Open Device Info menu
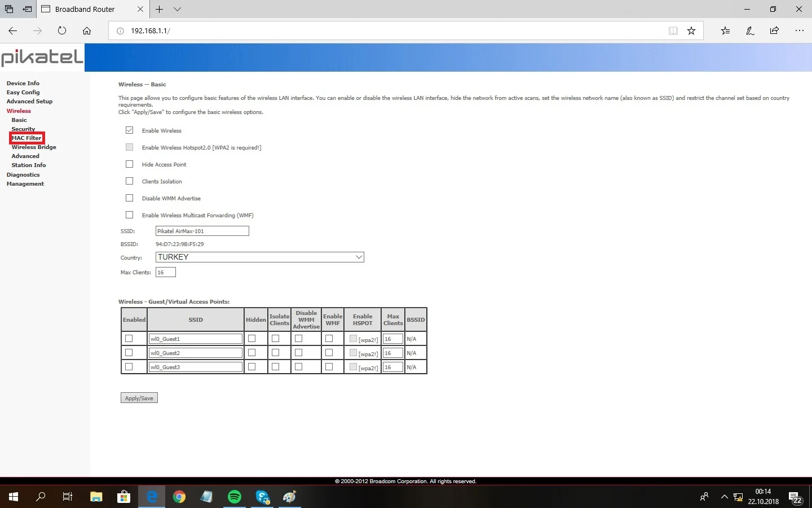The width and height of the screenshot is (812, 508). click(x=23, y=83)
